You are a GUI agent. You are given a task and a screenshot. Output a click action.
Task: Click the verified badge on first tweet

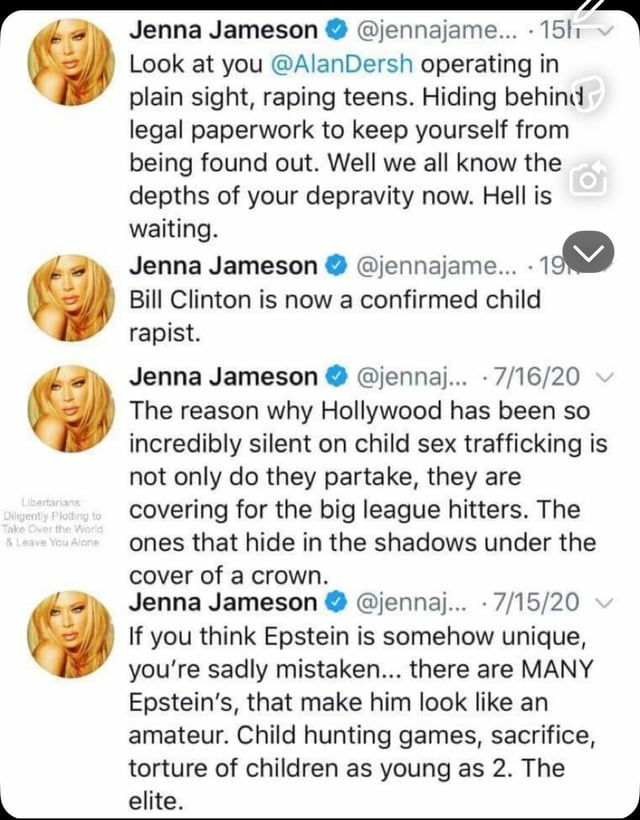coord(336,31)
